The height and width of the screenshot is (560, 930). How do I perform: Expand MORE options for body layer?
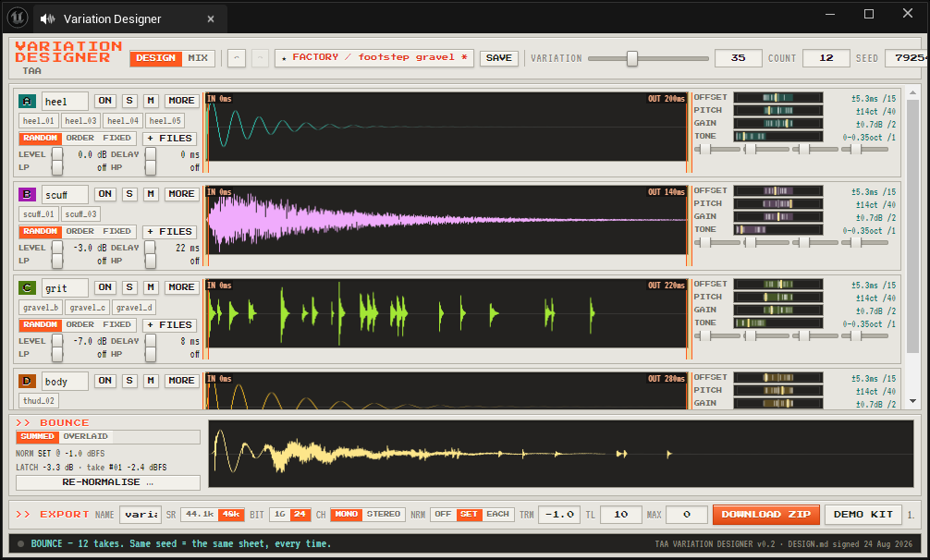point(181,381)
